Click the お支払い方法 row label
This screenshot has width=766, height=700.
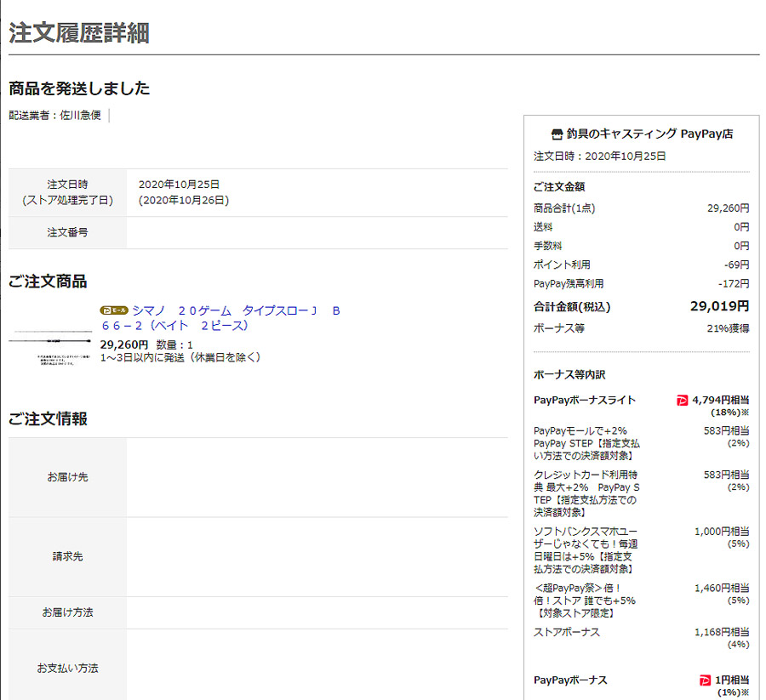67,668
